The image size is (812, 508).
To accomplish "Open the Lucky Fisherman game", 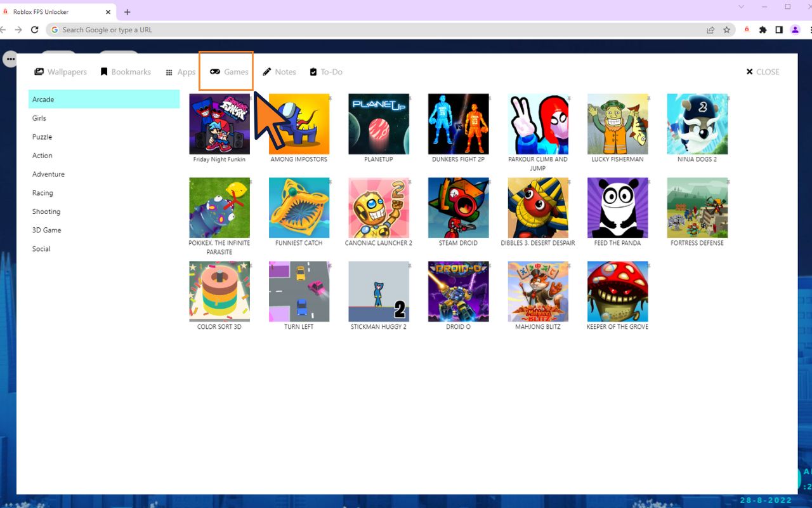I will (617, 124).
